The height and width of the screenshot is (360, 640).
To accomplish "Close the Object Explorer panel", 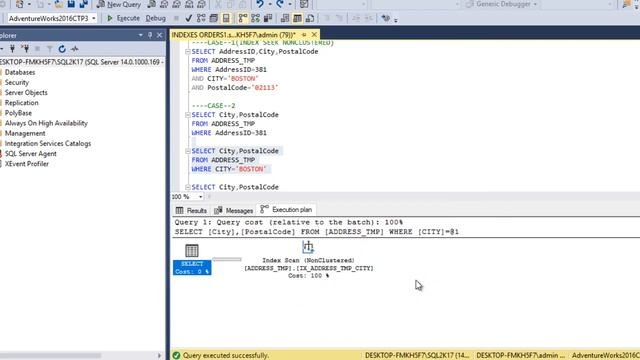I will click(160, 36).
